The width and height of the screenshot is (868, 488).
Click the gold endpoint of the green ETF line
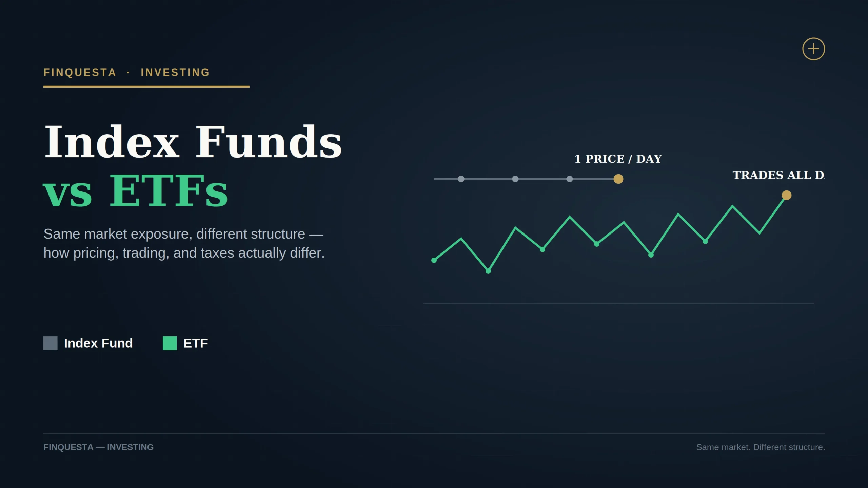pos(786,195)
